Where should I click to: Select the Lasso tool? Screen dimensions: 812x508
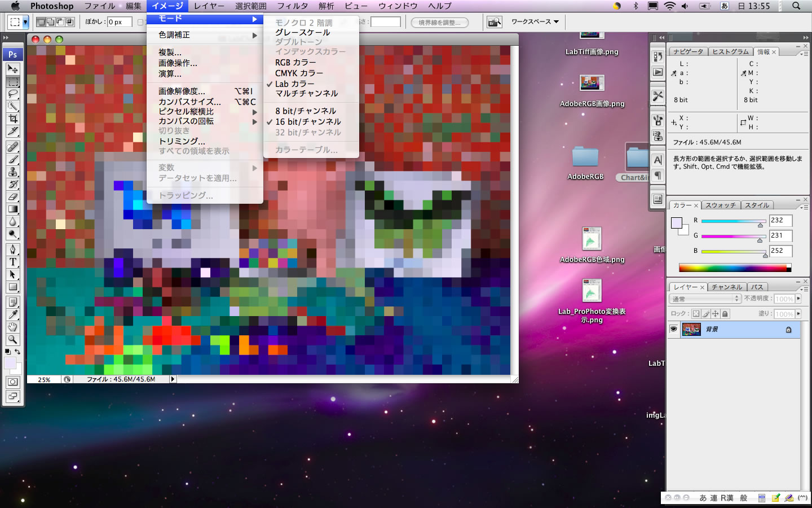tap(12, 94)
